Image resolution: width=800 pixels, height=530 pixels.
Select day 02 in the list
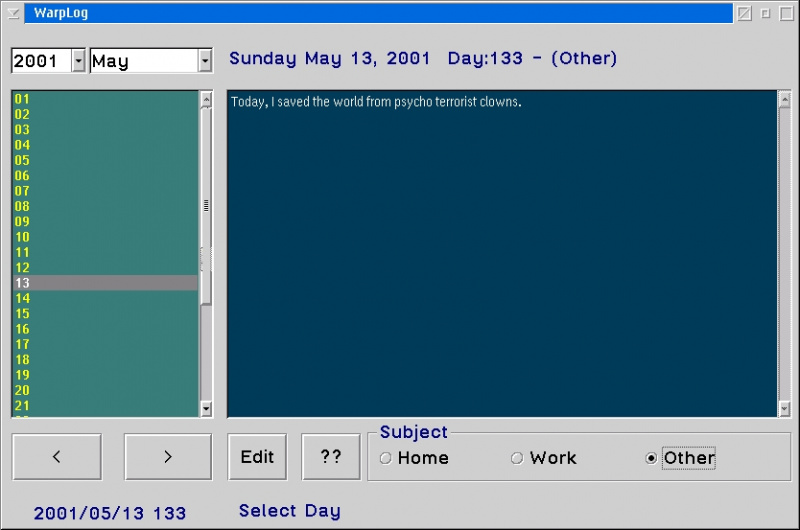pos(105,114)
